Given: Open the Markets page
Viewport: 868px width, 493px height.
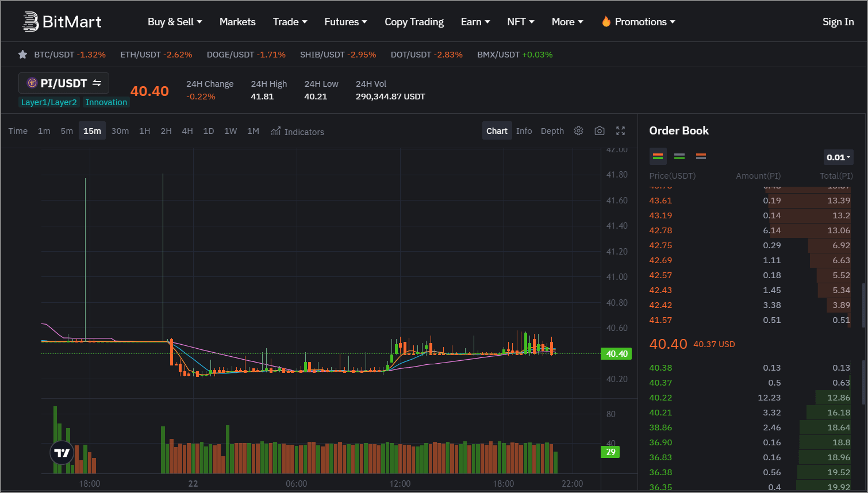Looking at the screenshot, I should click(237, 22).
